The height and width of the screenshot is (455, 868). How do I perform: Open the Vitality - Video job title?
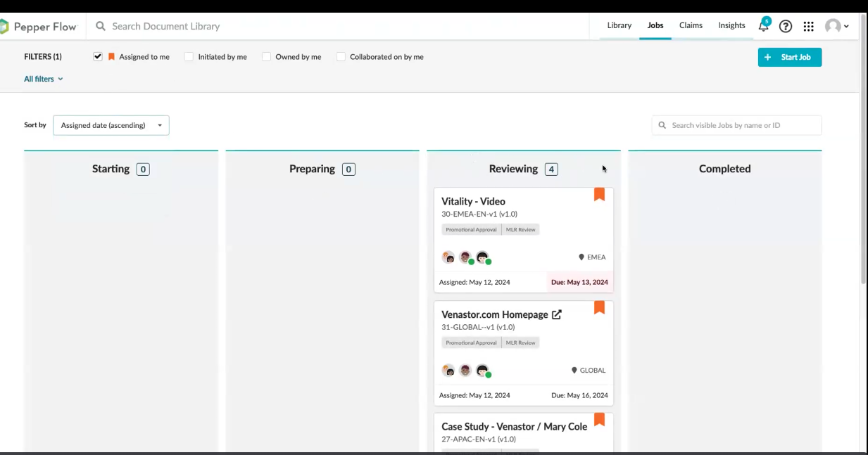pos(473,201)
